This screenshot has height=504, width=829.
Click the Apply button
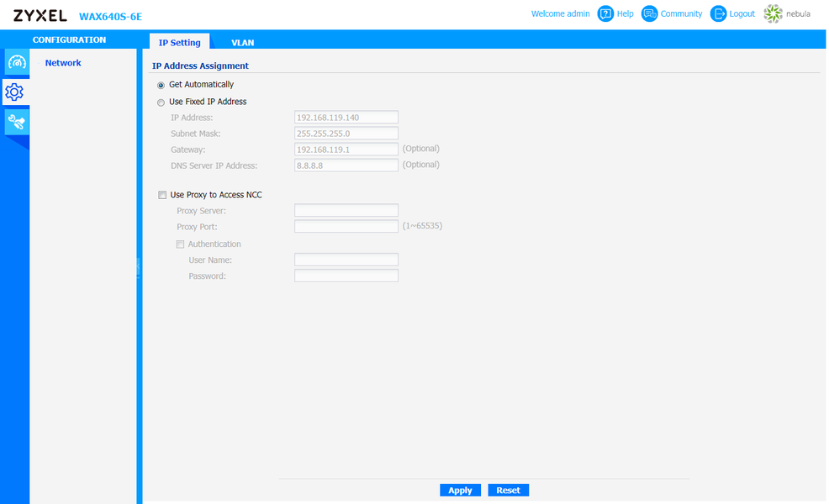(x=460, y=491)
